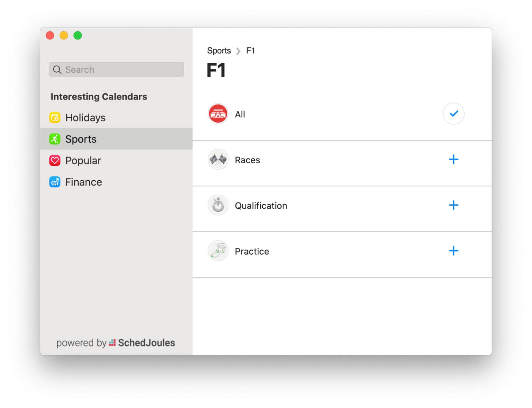Click the F1 breadcrumb item

(250, 51)
